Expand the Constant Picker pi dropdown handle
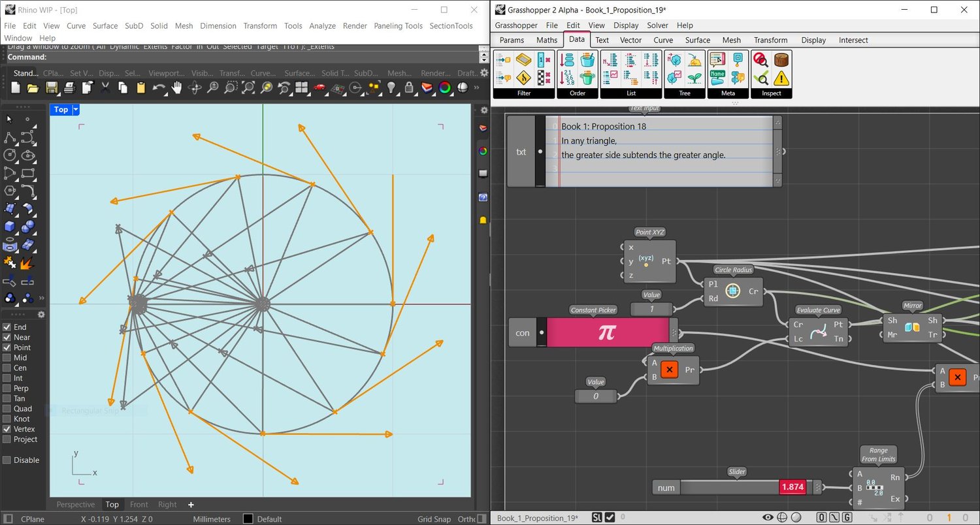Image resolution: width=980 pixels, height=525 pixels. pos(674,333)
